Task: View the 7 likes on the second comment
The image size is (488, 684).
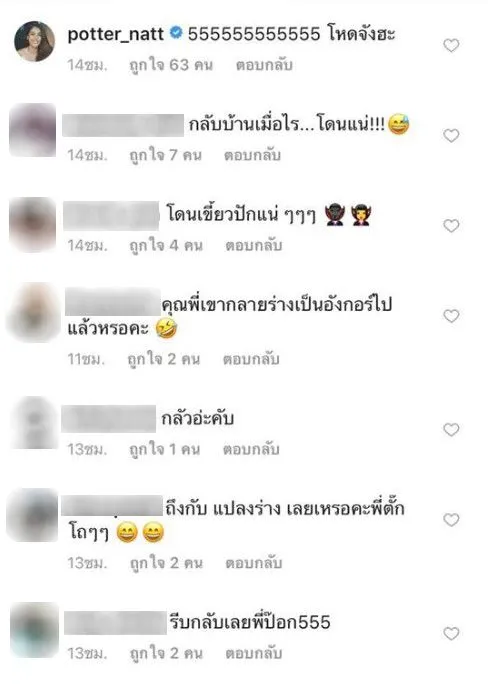Action: pyautogui.click(x=166, y=155)
